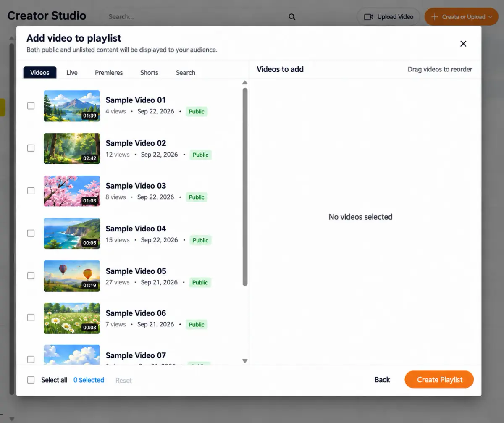Click the Sample Video 01 title
Viewport: 504px width, 423px height.
tap(136, 100)
